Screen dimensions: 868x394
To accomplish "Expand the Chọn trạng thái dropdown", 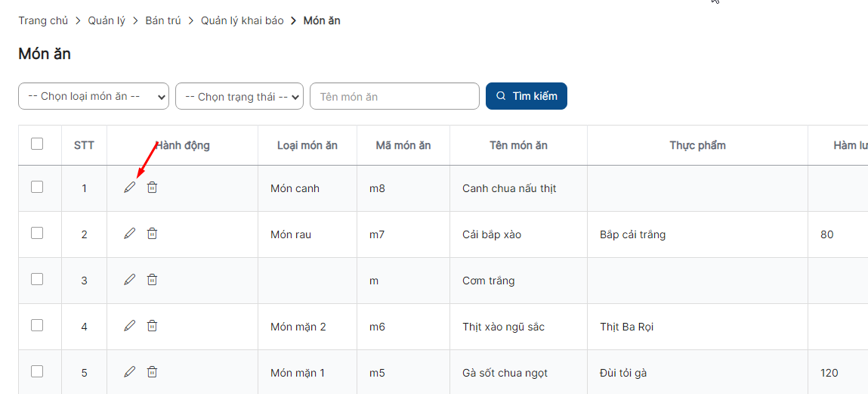I will pos(239,96).
